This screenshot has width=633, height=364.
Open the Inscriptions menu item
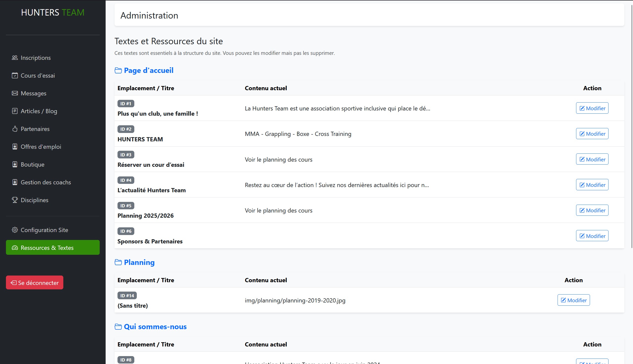click(53, 58)
